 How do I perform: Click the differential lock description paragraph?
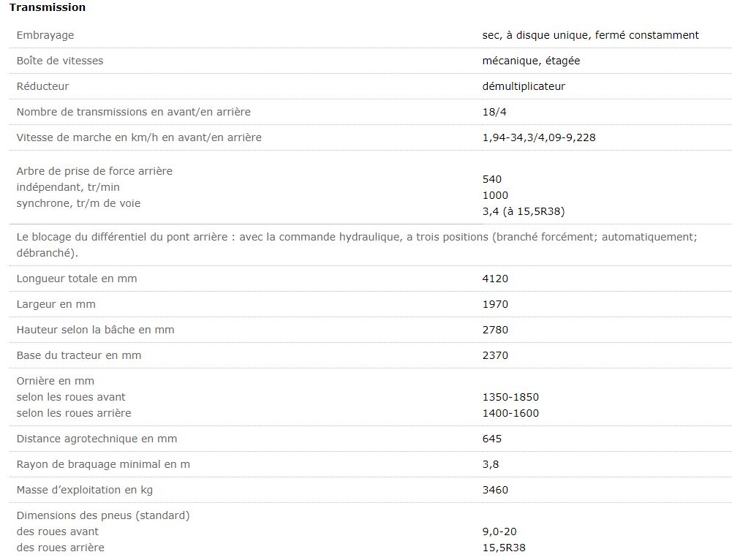[357, 245]
